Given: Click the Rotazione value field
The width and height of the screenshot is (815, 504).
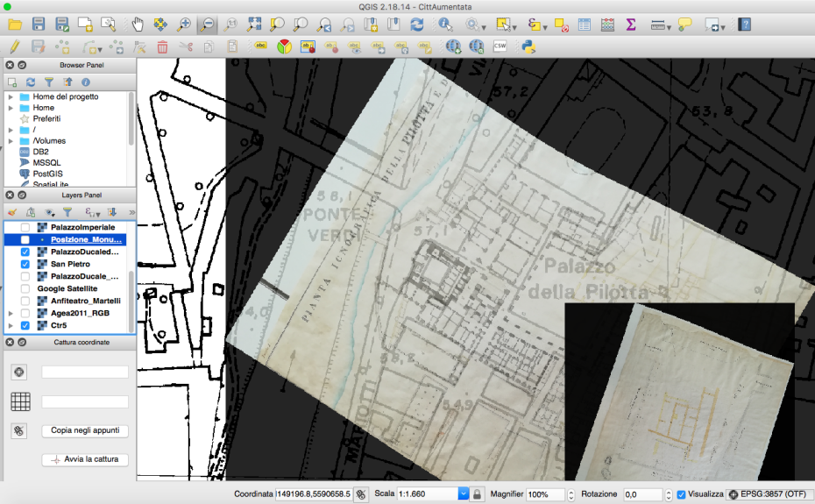Looking at the screenshot, I should (x=643, y=494).
